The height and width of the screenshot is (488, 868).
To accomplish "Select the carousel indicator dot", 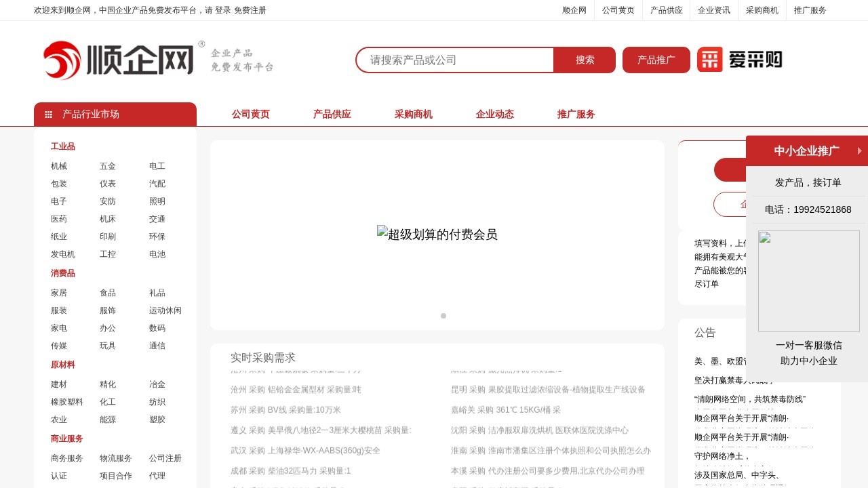I will pos(443,316).
